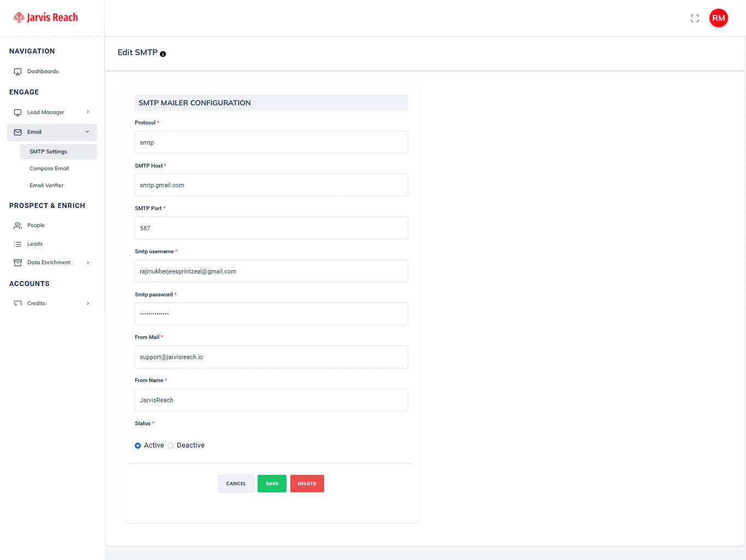Focus the Smtp password field

[x=271, y=314]
